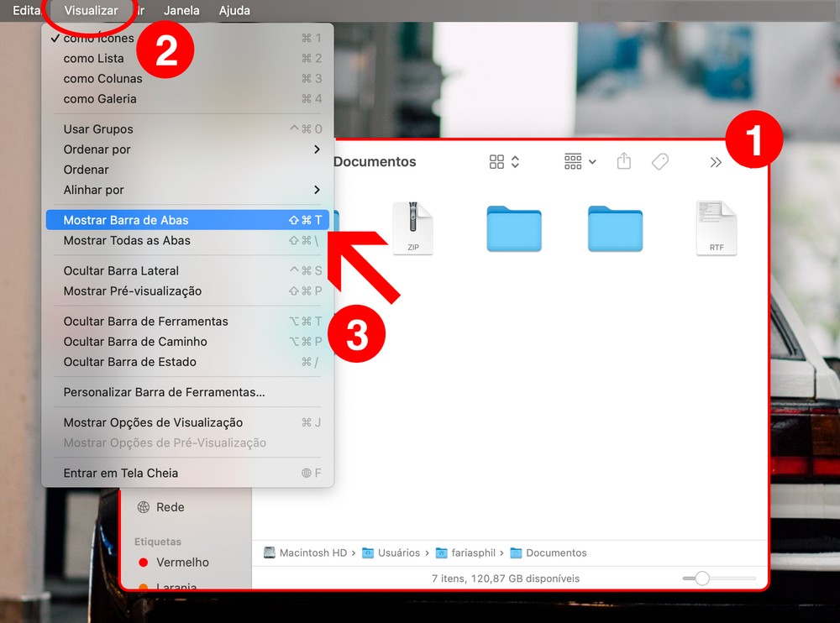Click 'Usuários' in the path bar
This screenshot has height=623, width=840.
[398, 552]
